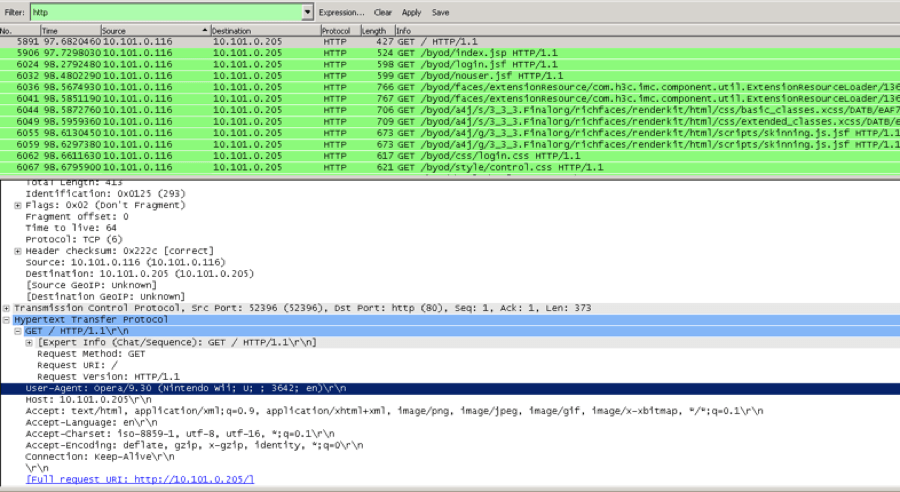Open the filter history dropdown arrow
900x492 pixels.
(307, 13)
